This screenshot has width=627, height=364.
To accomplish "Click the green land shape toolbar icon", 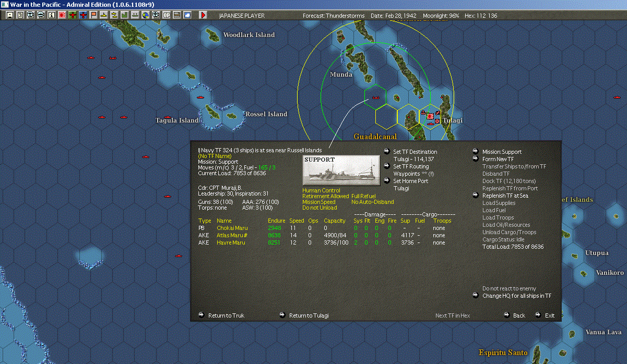I will 124,15.
